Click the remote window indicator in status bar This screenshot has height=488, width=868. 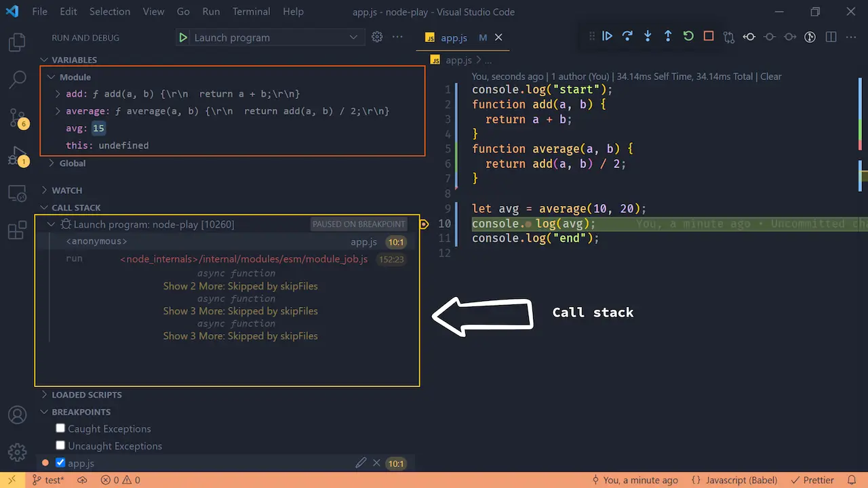point(12,480)
